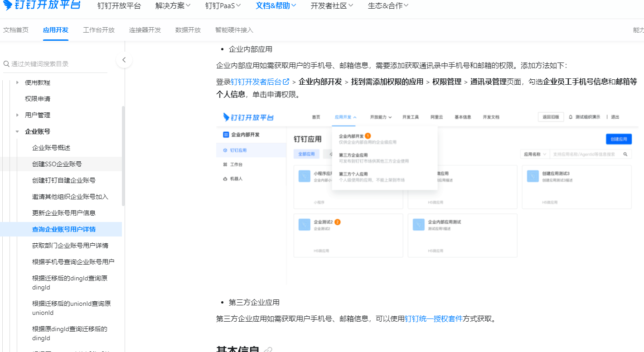The image size is (644, 352).
Task: Open the 文档&帮助 dropdown menu
Action: pos(276,6)
